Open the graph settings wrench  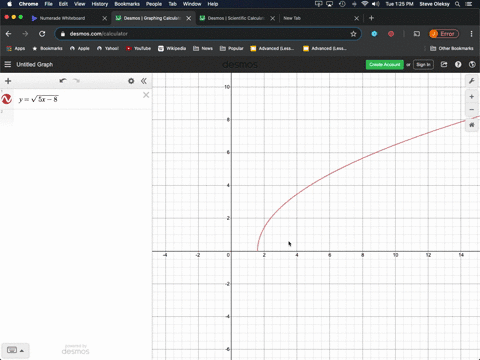point(472,81)
